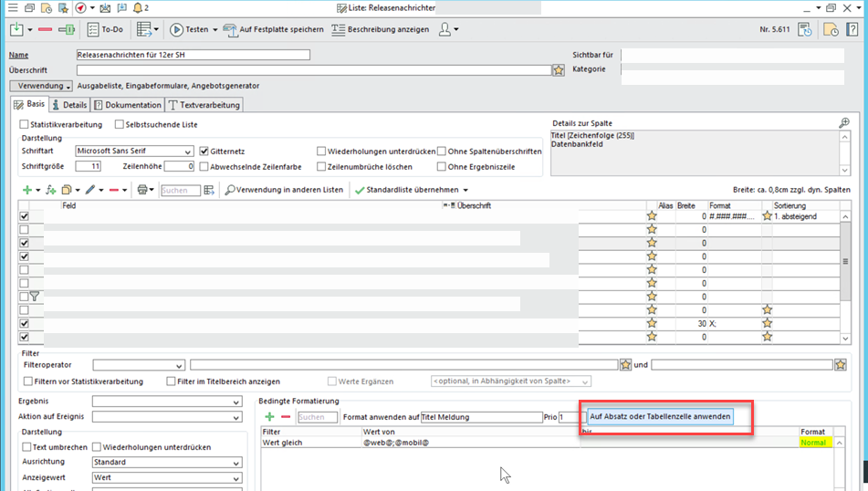Click into the Name input field
This screenshot has height=491, width=868.
(193, 55)
